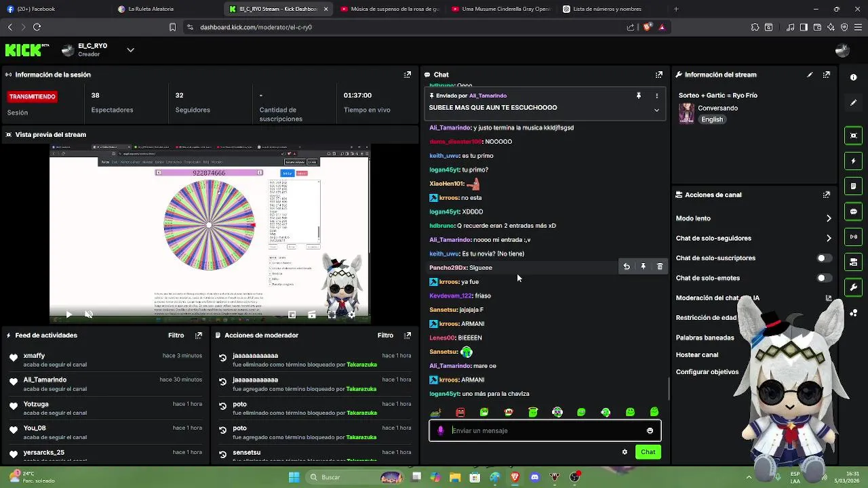Open Discord from the taskbar
Screen dimensions: 868x488
[x=534, y=477]
